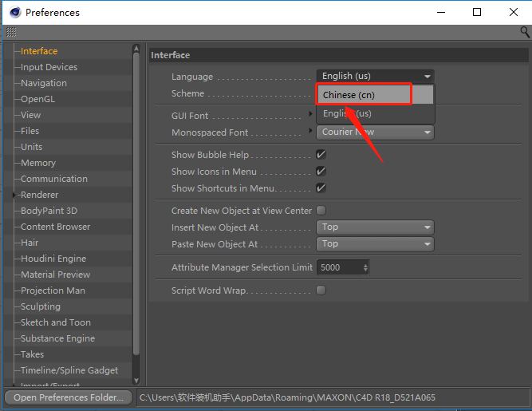Open the Paste New Object At dropdown

(x=375, y=243)
